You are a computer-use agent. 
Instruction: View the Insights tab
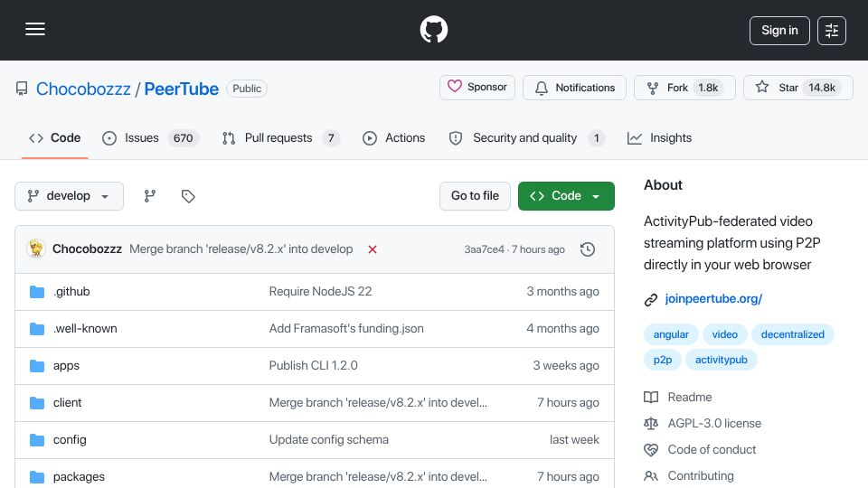659,137
